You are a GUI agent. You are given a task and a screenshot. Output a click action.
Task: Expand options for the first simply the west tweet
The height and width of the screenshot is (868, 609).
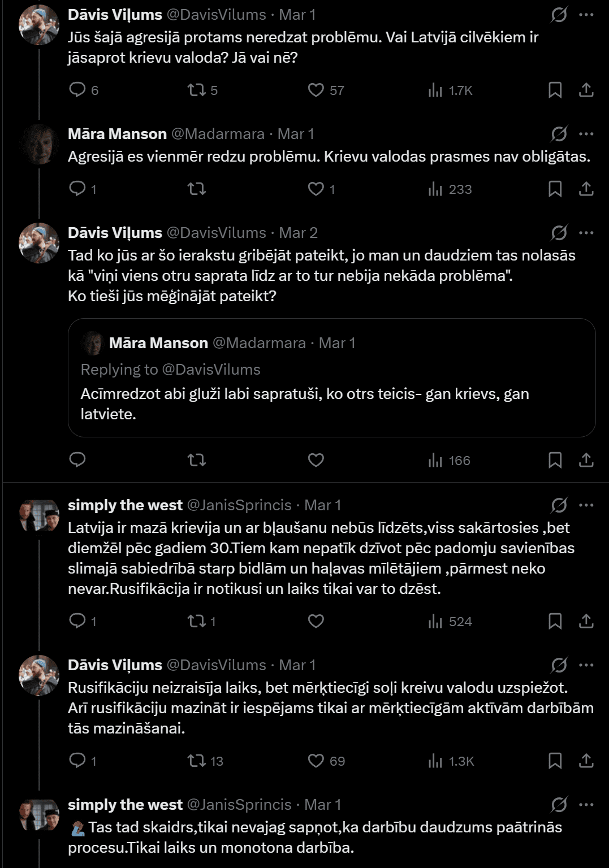pyautogui.click(x=586, y=505)
